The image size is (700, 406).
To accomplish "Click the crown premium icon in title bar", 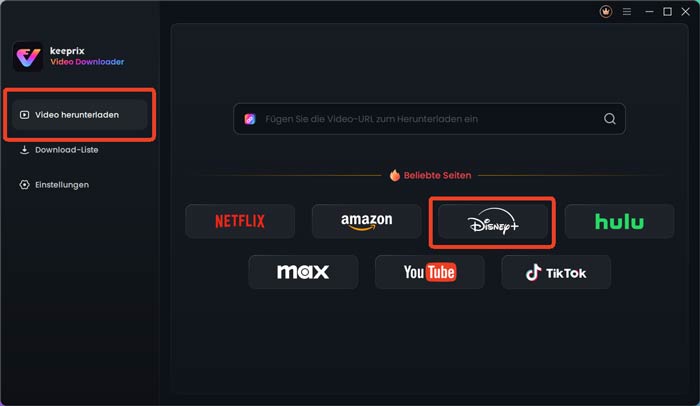I will click(x=605, y=12).
